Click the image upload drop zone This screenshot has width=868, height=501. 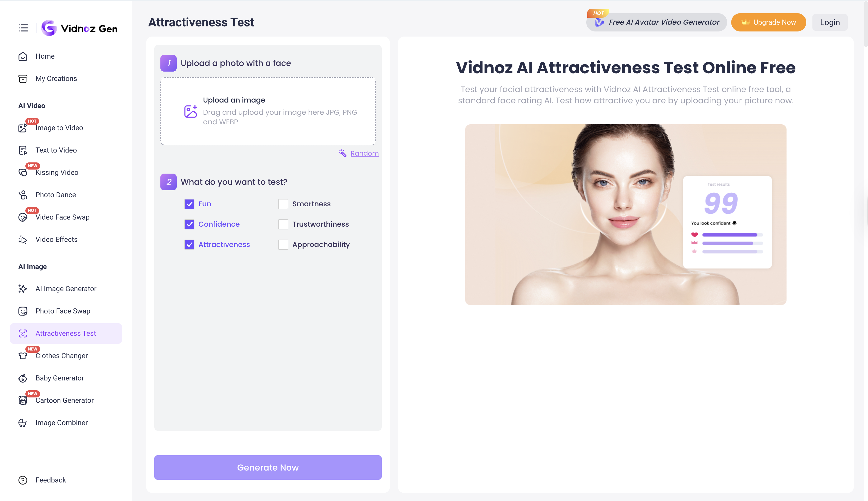tap(268, 111)
